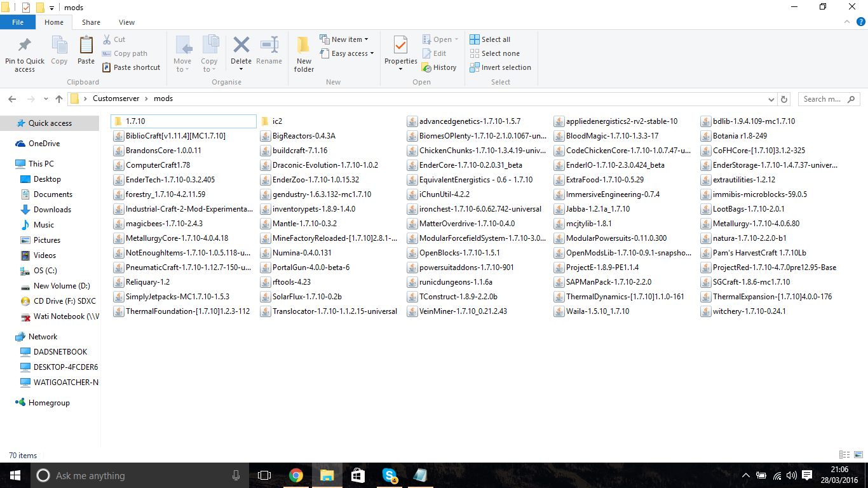Create a New folder
The width and height of the screenshot is (868, 488).
[x=304, y=55]
